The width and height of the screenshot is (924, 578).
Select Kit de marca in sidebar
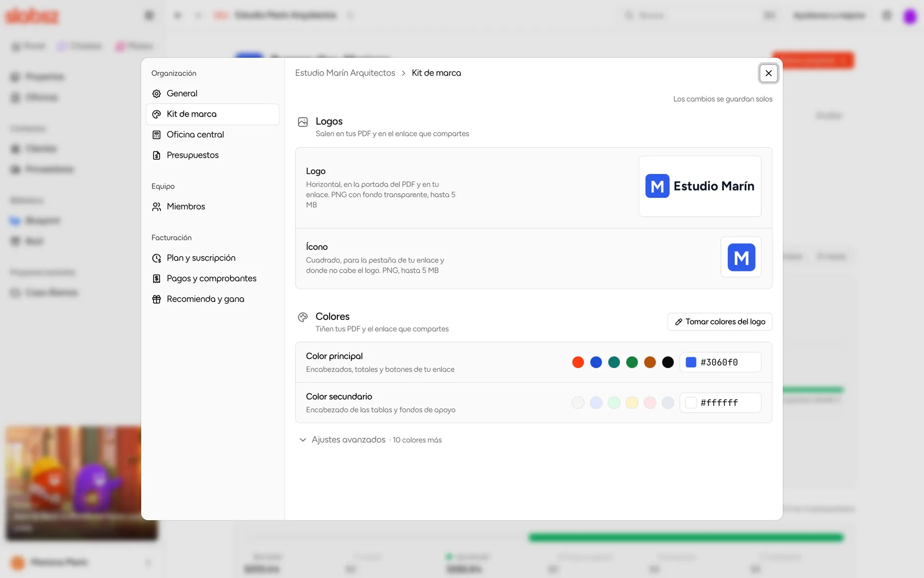tap(212, 114)
